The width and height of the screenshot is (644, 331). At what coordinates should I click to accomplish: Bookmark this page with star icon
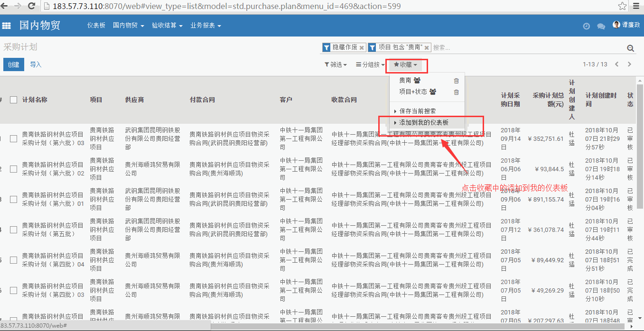pyautogui.click(x=622, y=6)
